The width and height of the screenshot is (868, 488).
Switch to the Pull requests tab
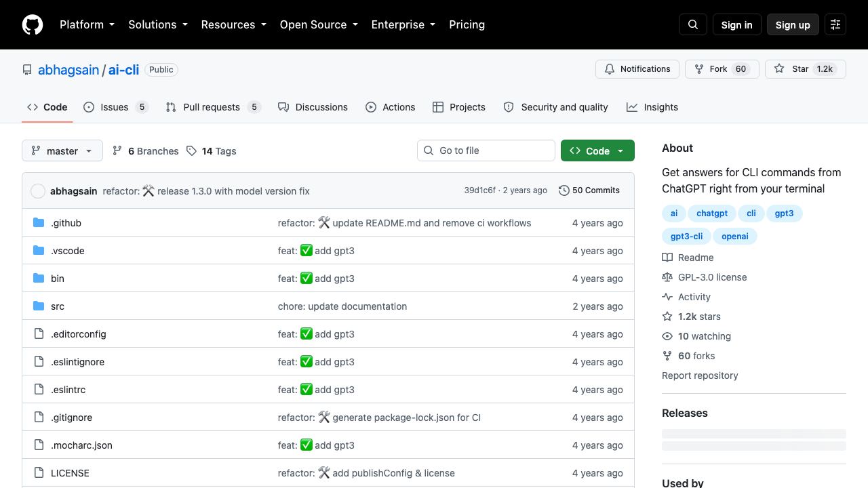pos(213,107)
